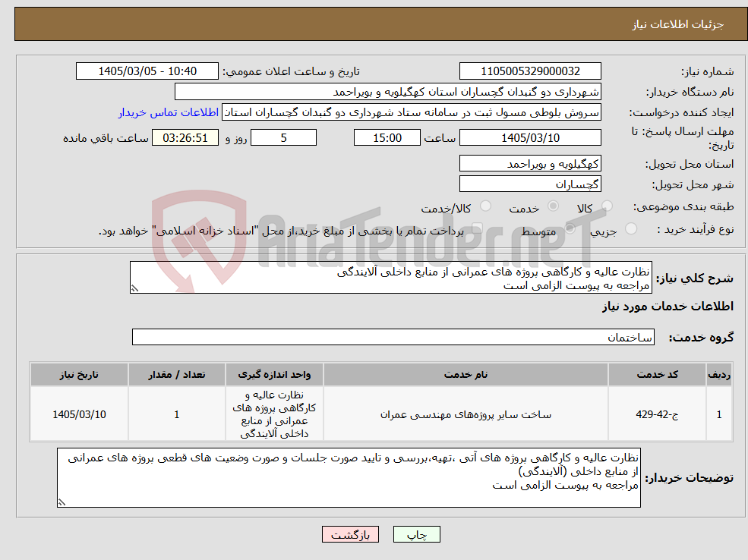
Task: Click the گروه خدمت label
Action: point(701,338)
